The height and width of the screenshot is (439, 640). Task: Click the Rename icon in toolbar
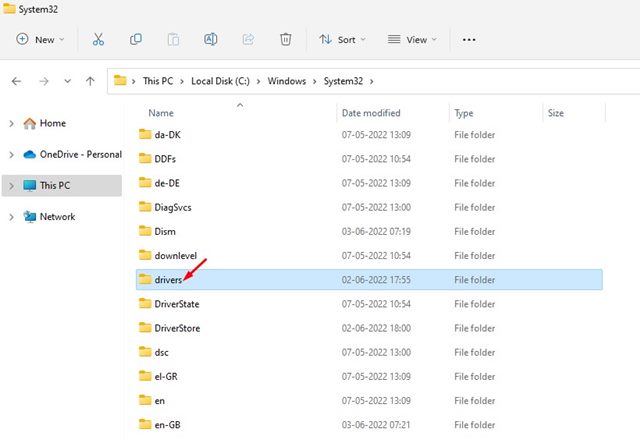(x=211, y=39)
